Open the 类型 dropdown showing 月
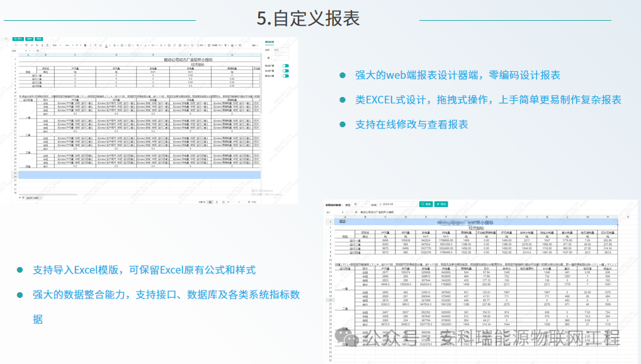Screen dimensions: 641x364 (361, 204)
